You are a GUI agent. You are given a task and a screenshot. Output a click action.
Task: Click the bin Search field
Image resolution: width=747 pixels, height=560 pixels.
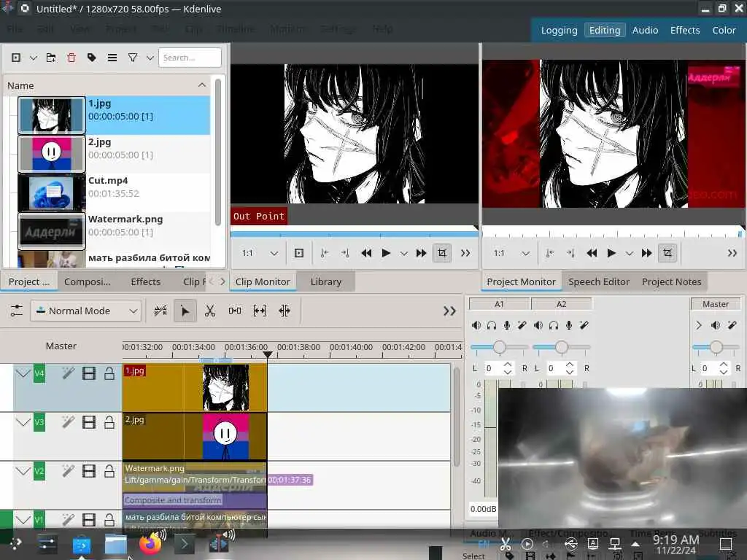(190, 58)
